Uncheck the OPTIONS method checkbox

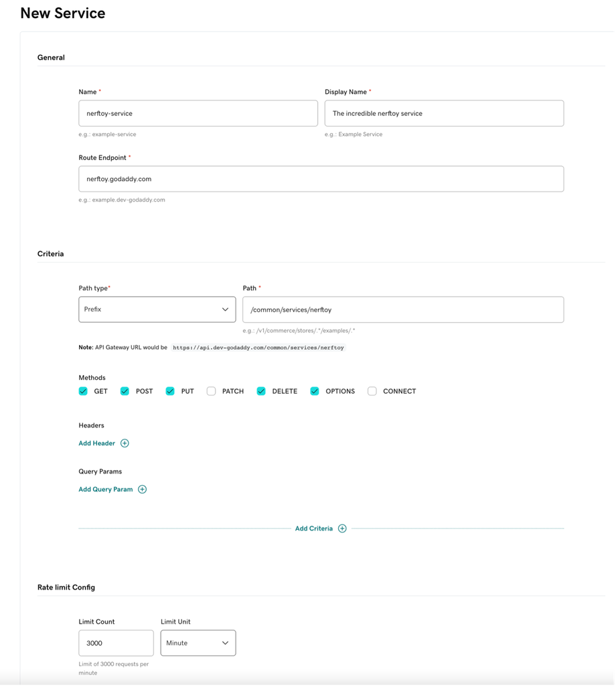[315, 391]
